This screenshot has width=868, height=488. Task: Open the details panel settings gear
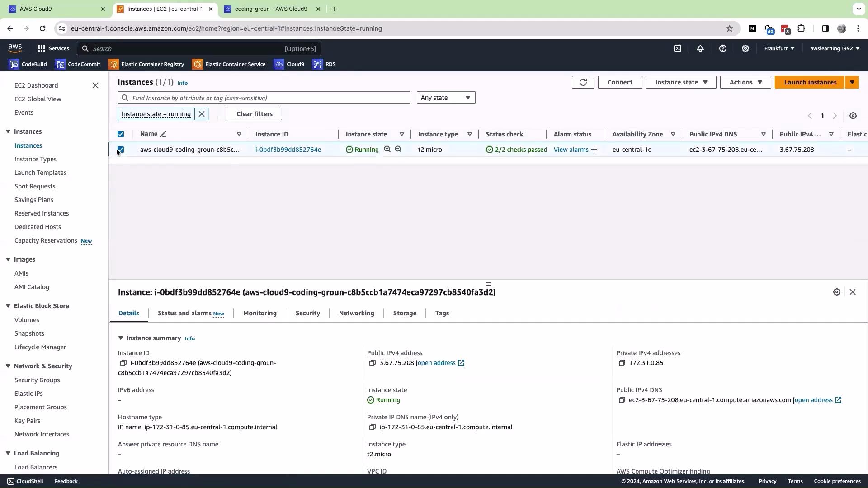[x=837, y=292]
